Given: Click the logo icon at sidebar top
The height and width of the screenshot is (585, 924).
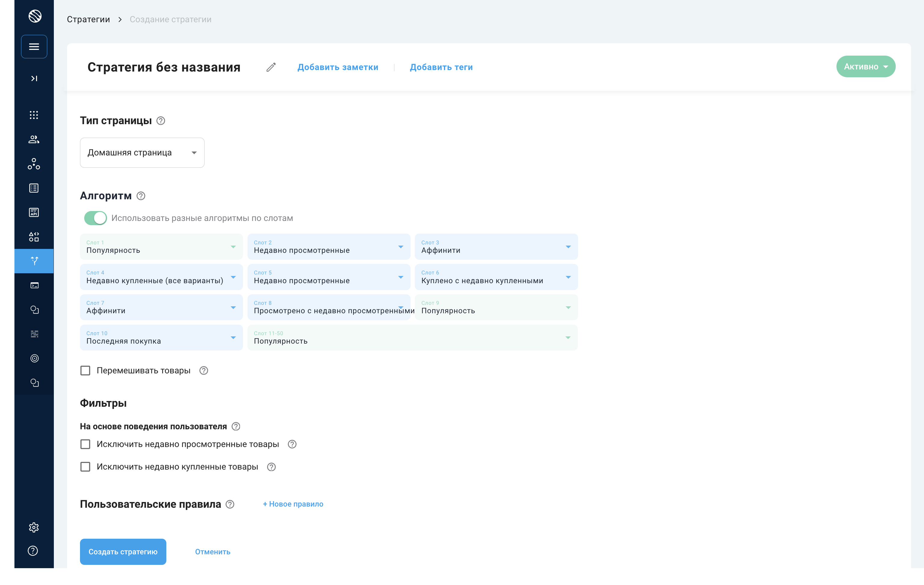Looking at the screenshot, I should pyautogui.click(x=35, y=16).
